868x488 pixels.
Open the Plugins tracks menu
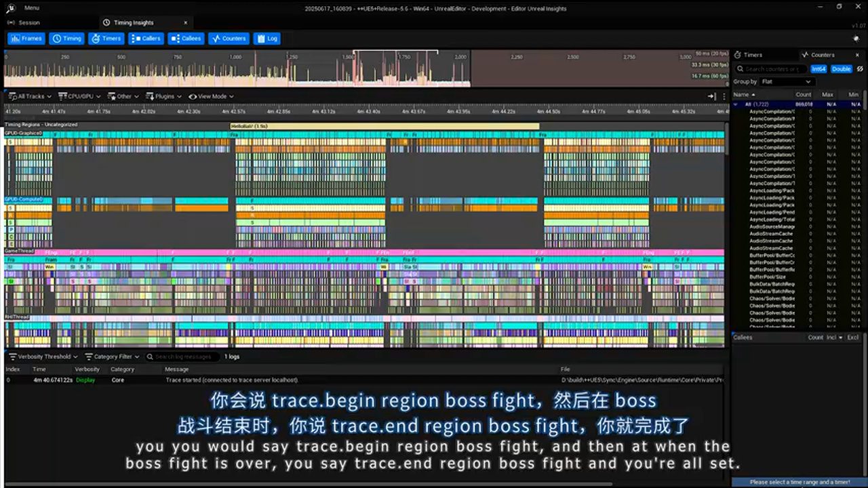(165, 96)
